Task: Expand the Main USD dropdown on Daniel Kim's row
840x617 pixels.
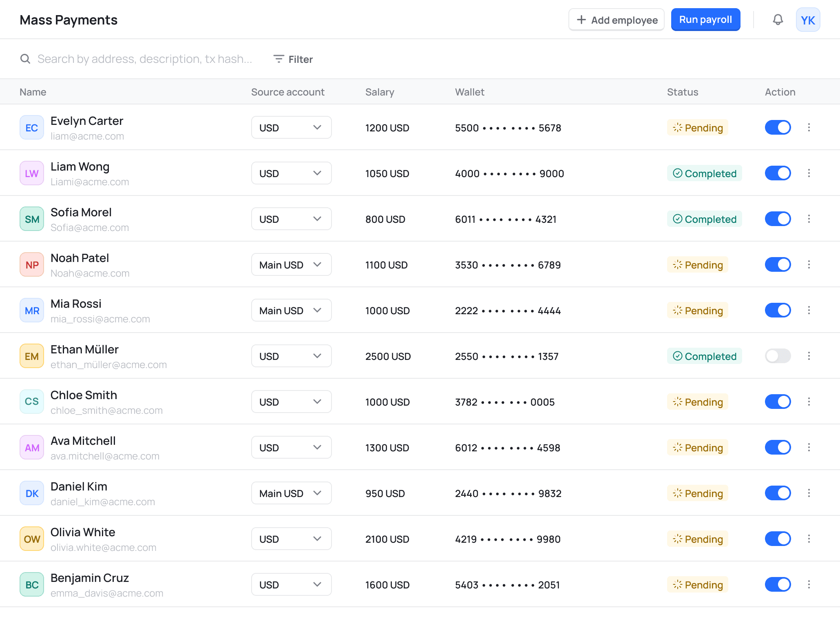Action: pos(291,493)
